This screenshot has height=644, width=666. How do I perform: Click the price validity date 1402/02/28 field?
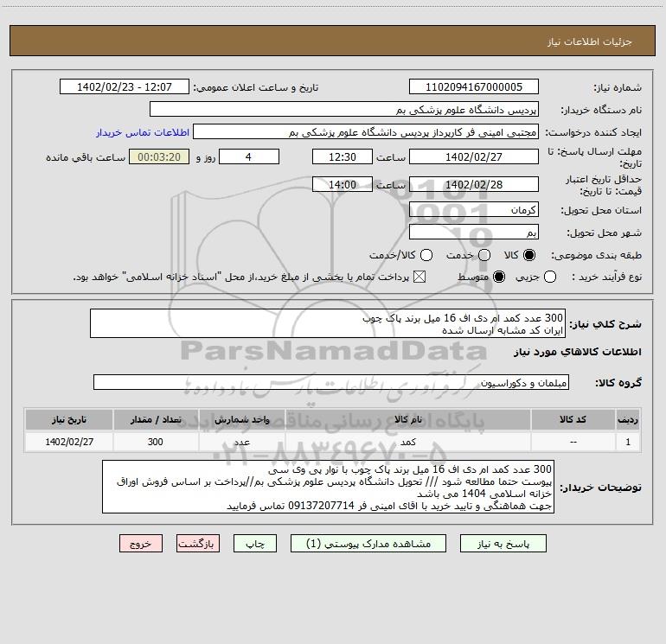point(474,185)
